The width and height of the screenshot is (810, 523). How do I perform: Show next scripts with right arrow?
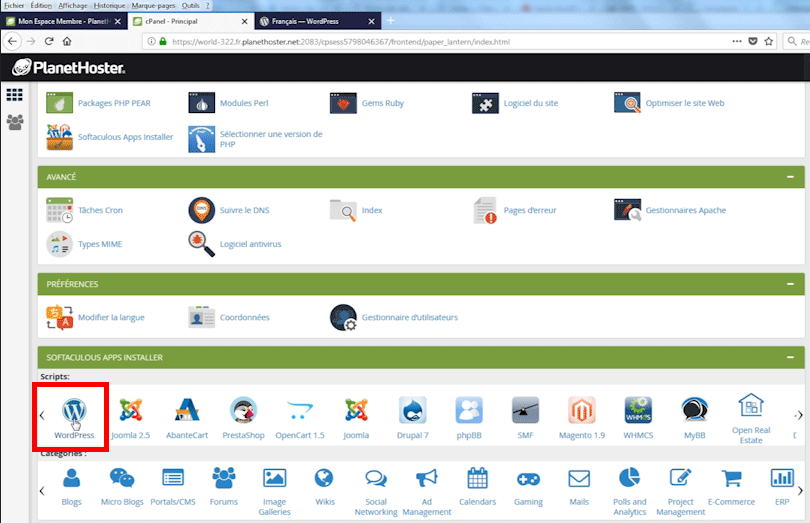point(800,415)
